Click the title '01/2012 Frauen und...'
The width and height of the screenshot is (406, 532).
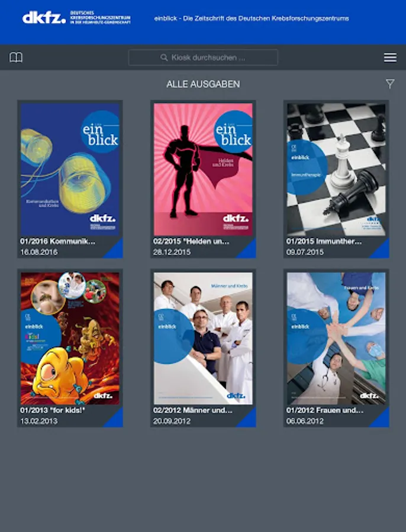pyautogui.click(x=325, y=410)
